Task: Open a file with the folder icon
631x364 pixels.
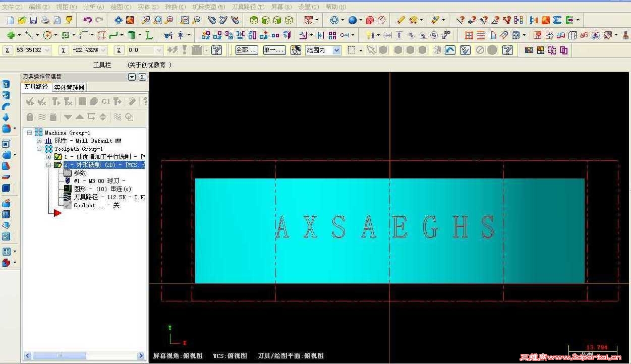Action: (x=22, y=20)
